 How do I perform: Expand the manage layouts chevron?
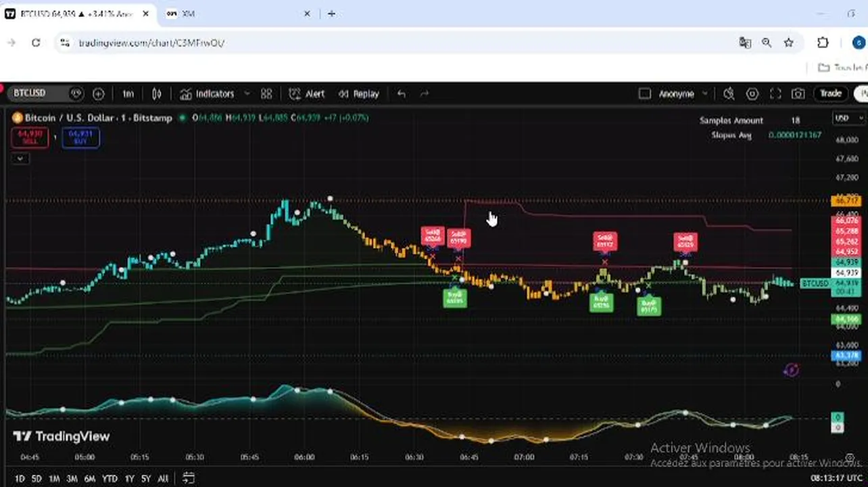click(705, 94)
